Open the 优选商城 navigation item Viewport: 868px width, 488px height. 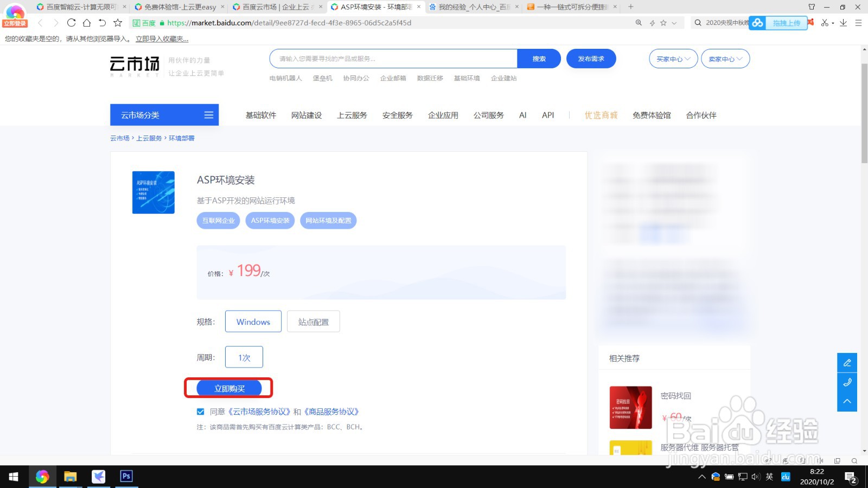tap(601, 115)
